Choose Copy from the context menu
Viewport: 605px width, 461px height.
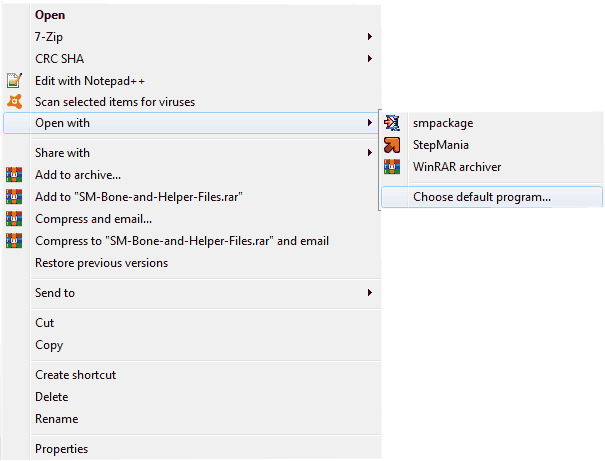coord(192,344)
